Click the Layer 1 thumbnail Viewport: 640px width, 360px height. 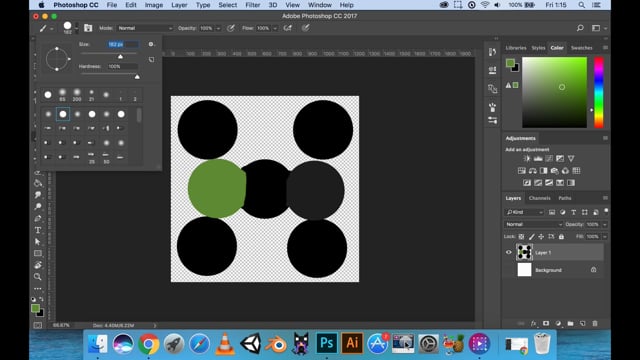[x=524, y=252]
